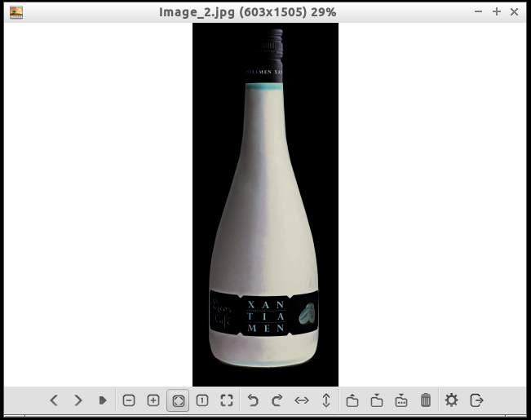
Task: Enter fullscreen mode
Action: click(x=227, y=400)
